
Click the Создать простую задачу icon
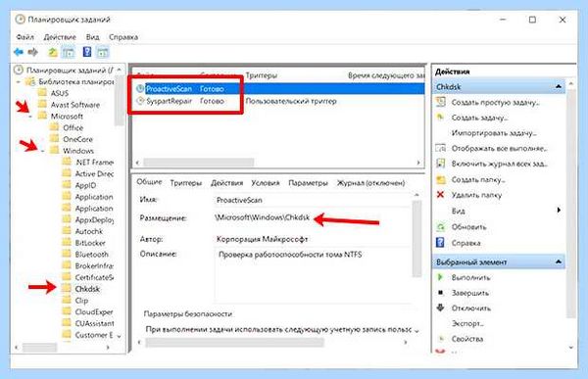tap(441, 102)
